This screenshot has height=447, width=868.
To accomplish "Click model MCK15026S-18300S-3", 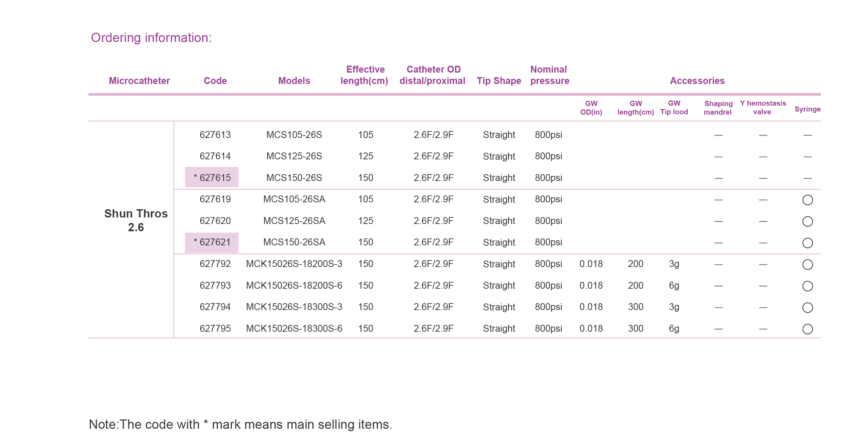I will 294,307.
